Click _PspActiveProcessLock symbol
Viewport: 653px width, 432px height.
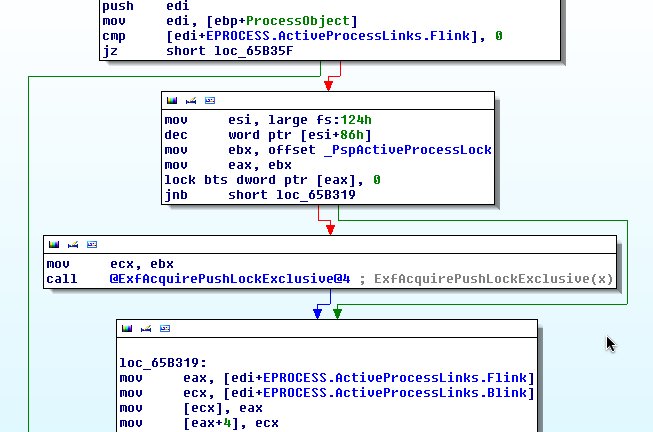408,150
